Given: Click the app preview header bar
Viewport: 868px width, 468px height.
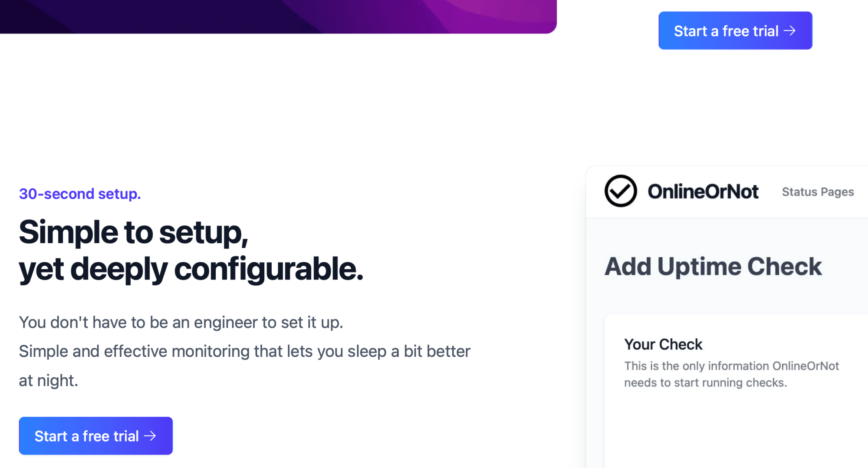Looking at the screenshot, I should 727,191.
